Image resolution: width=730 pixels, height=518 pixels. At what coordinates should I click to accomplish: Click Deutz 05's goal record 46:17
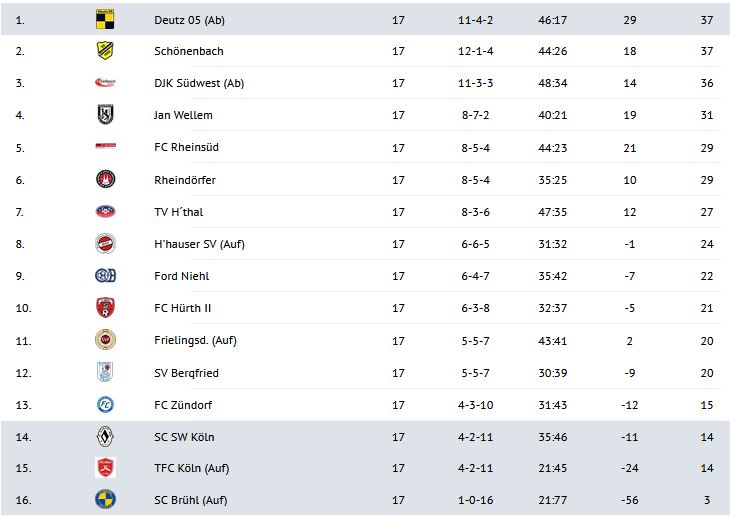(x=558, y=19)
